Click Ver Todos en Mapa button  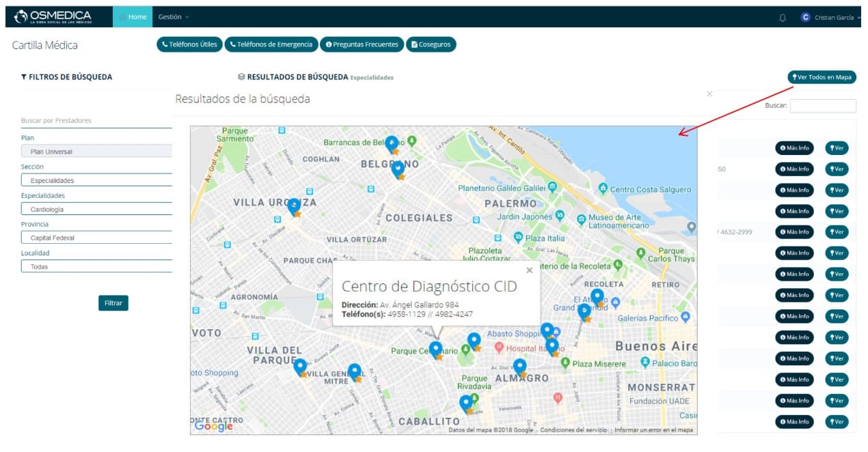click(x=822, y=77)
